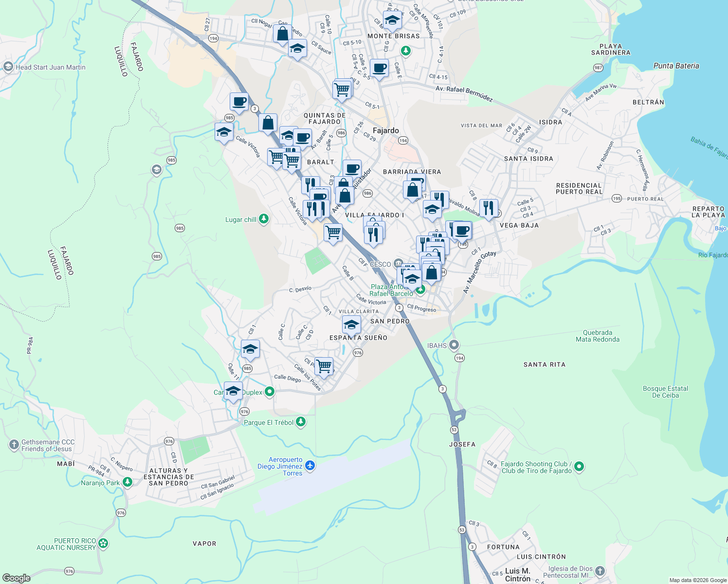This screenshot has height=584, width=728.
Task: Select the Bosque Estatal De Ceiba label
Action: coord(665,392)
